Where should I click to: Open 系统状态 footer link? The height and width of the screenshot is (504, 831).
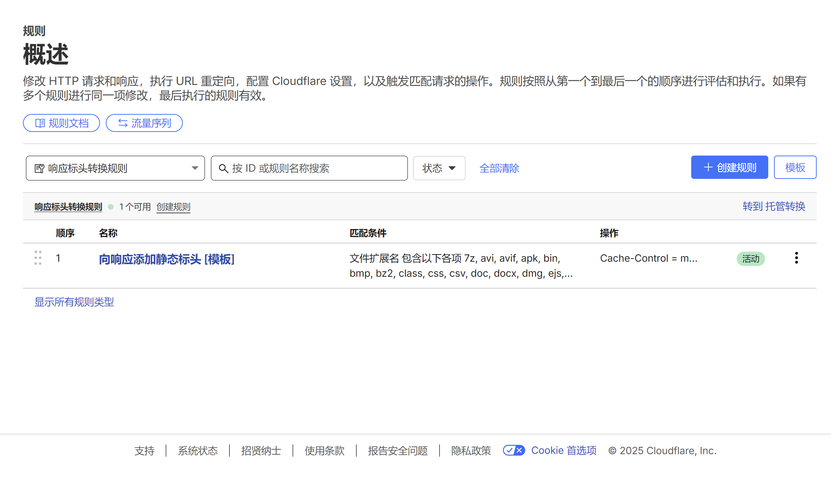click(x=198, y=451)
